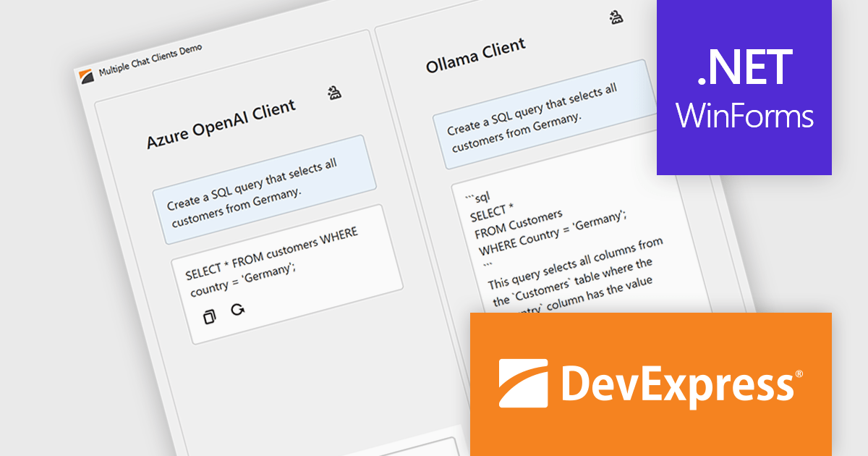Click 'WHERE Country = 'Germany';' in Ollama response
The height and width of the screenshot is (456, 868).
pos(553,232)
